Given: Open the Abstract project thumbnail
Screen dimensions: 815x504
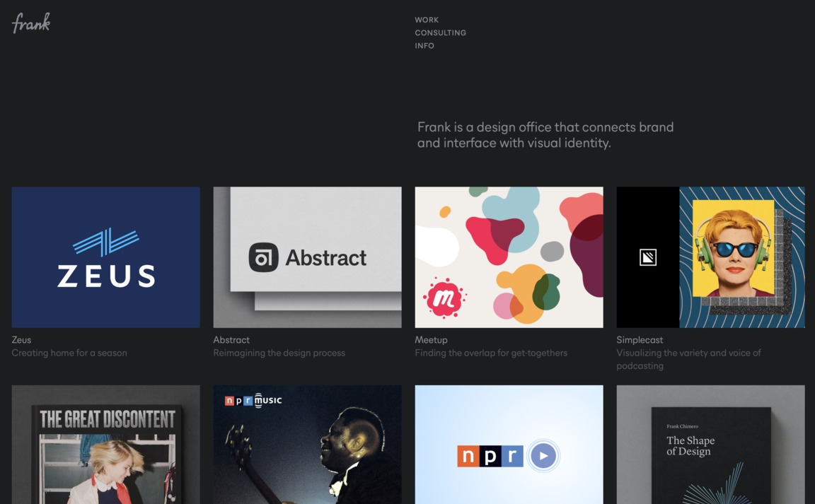Looking at the screenshot, I should tap(307, 257).
